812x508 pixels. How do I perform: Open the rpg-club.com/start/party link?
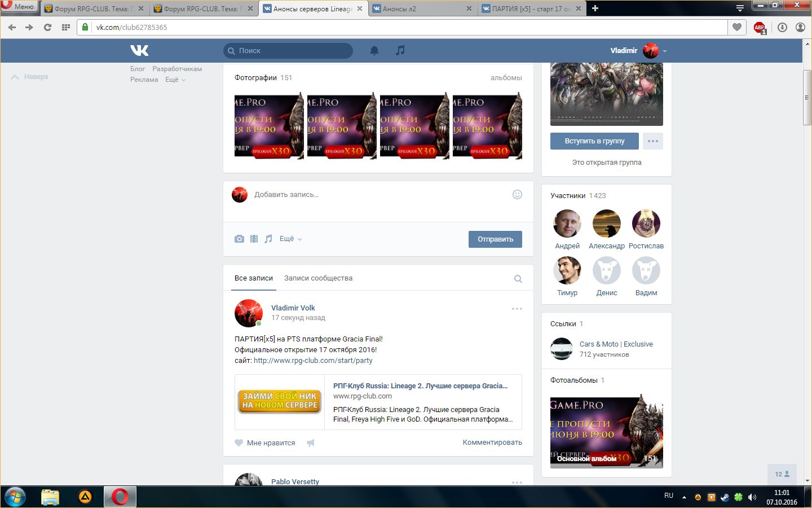[313, 360]
